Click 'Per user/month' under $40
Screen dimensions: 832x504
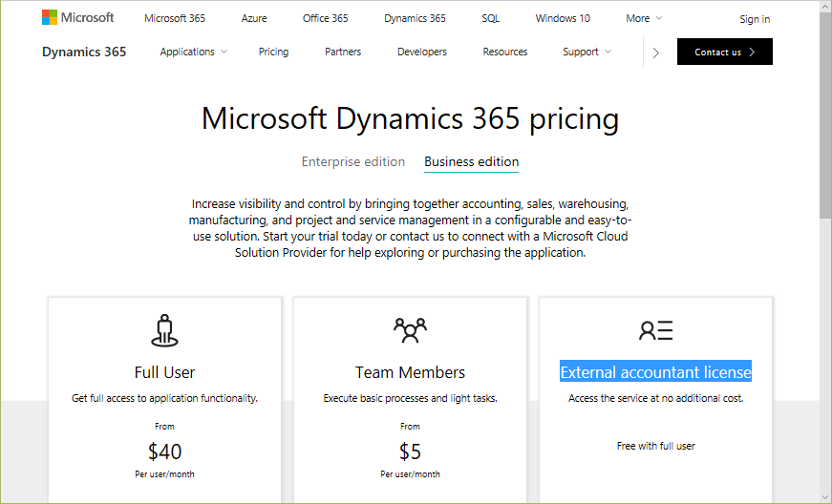(164, 474)
